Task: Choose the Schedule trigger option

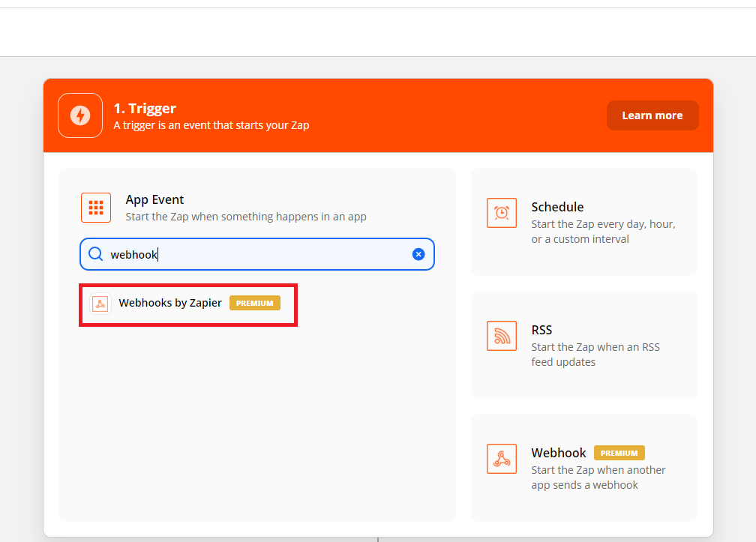Action: point(584,222)
